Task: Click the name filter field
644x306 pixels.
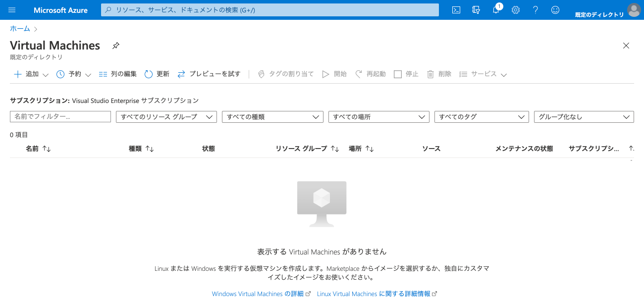Action: tap(60, 117)
